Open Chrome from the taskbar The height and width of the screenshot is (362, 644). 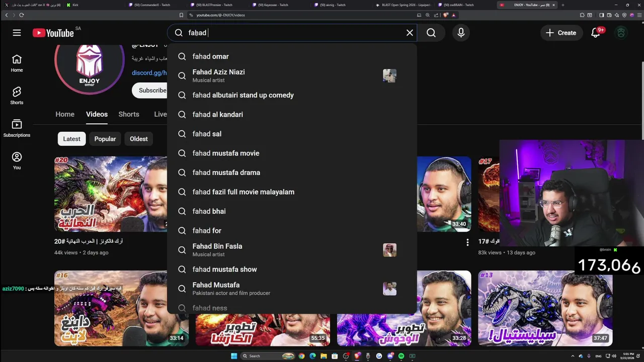coord(301,356)
